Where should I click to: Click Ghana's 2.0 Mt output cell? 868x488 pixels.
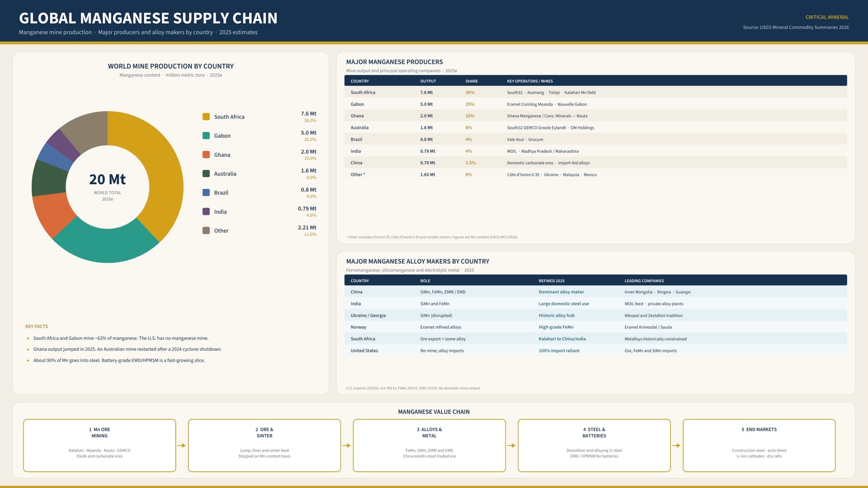point(426,116)
